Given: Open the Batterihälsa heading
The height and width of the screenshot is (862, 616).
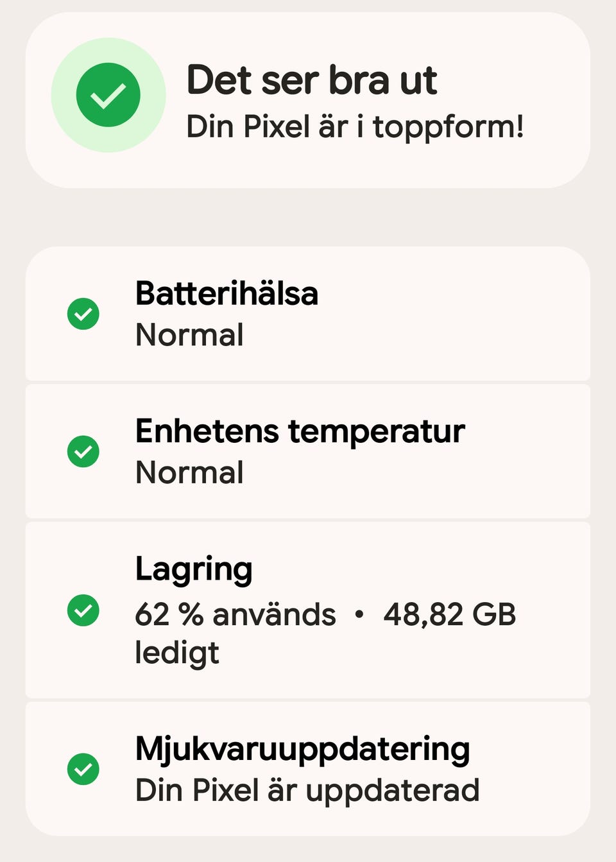Looking at the screenshot, I should coord(227,294).
